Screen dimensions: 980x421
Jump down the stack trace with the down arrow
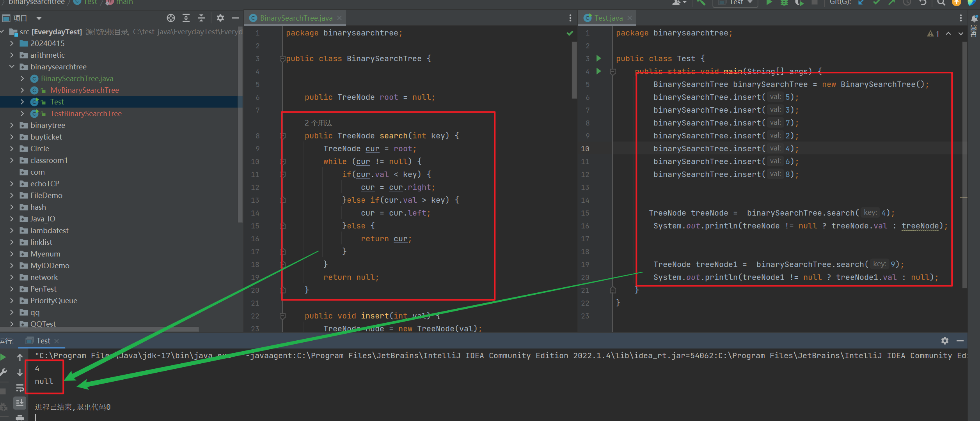click(x=20, y=372)
